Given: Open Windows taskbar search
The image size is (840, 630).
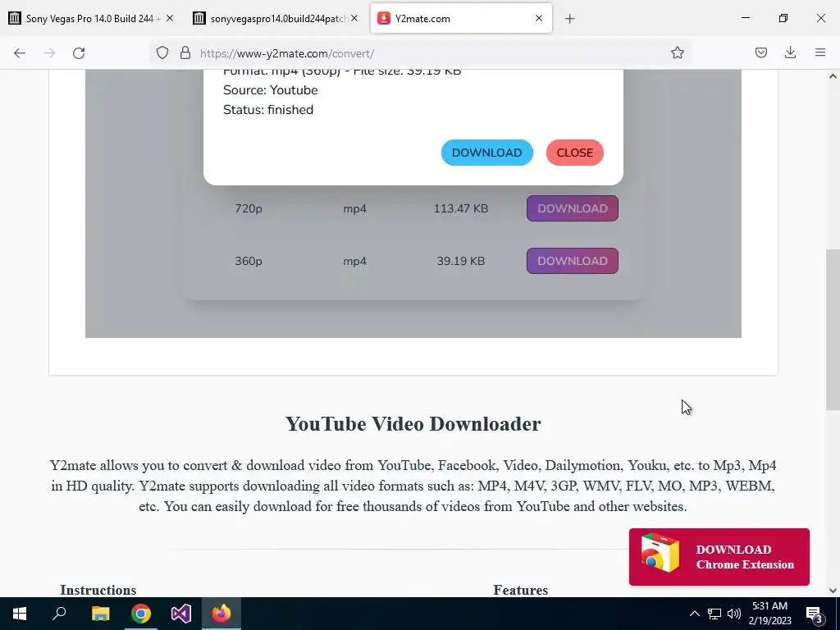Looking at the screenshot, I should click(x=59, y=614).
